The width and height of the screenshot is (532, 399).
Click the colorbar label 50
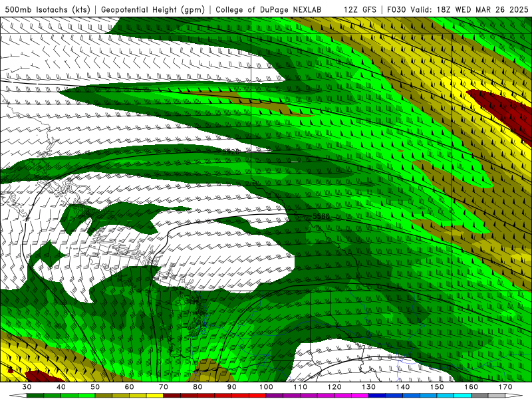pyautogui.click(x=95, y=387)
